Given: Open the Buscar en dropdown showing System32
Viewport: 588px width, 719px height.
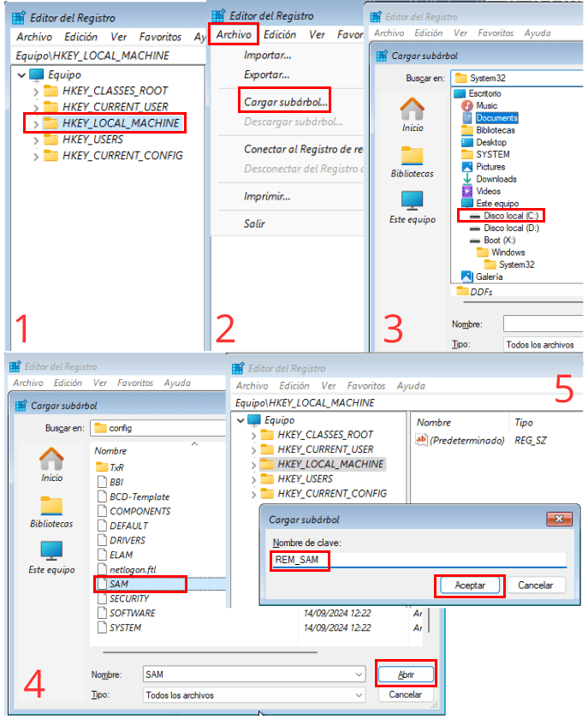Looking at the screenshot, I should (x=517, y=78).
